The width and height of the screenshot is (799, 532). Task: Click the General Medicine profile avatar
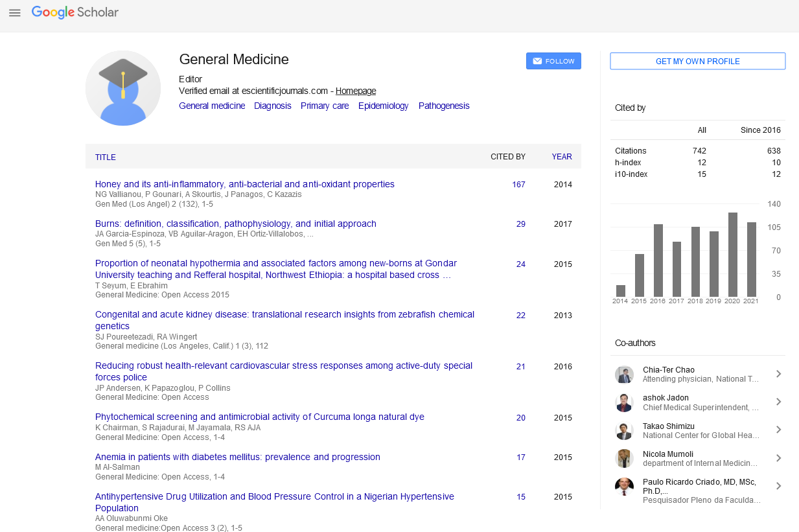pyautogui.click(x=123, y=87)
